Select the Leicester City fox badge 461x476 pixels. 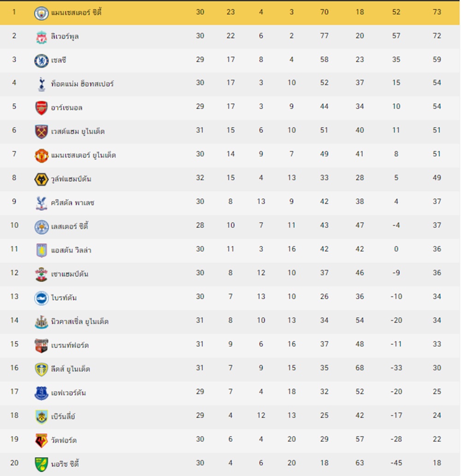tap(41, 227)
